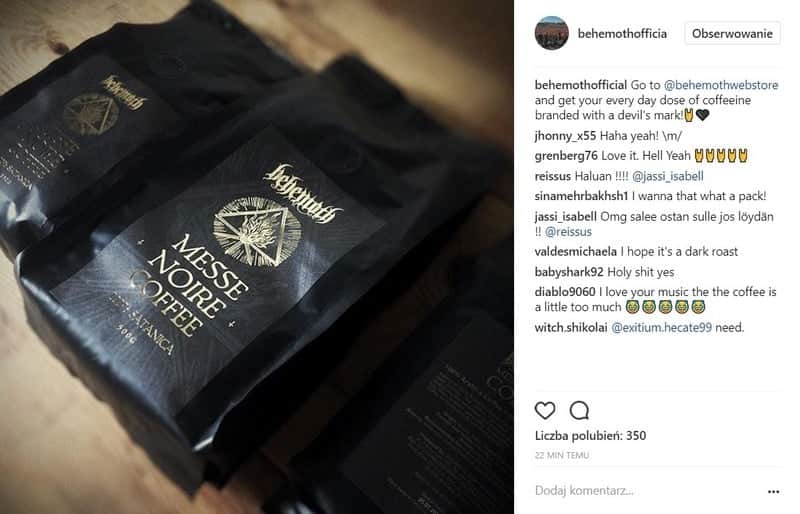800x514 pixels.
Task: Open diablo9060 commenter profile
Action: tap(565, 292)
